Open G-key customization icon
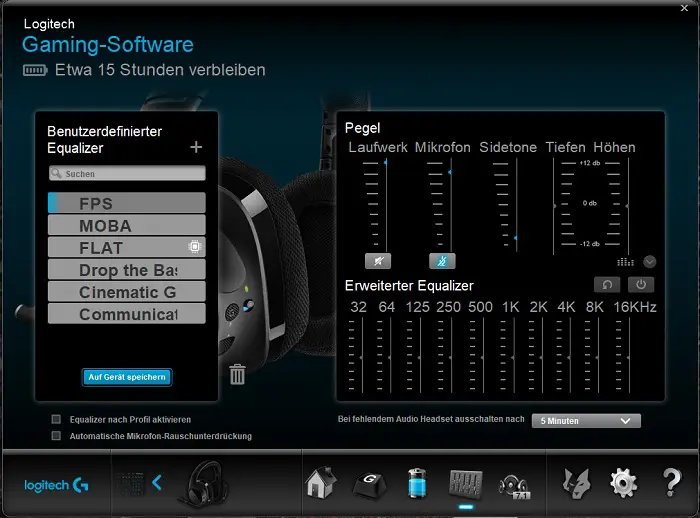This screenshot has height=518, width=700. pos(369,485)
